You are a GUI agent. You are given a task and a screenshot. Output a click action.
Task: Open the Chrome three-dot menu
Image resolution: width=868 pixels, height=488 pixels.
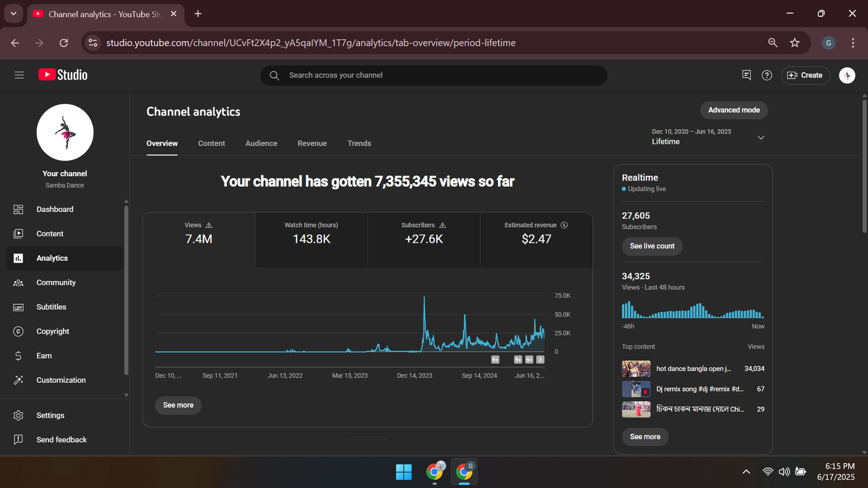click(x=853, y=43)
